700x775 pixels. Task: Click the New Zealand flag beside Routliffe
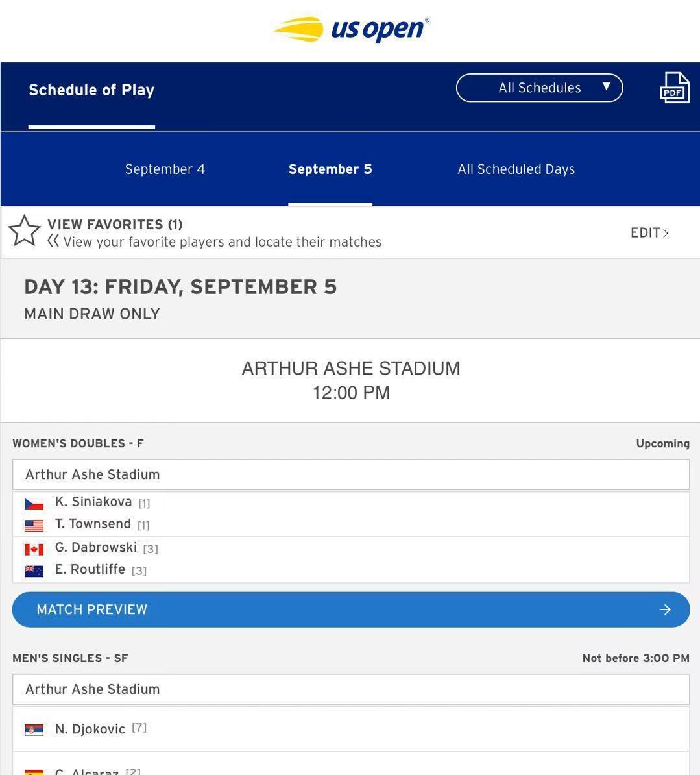[34, 571]
